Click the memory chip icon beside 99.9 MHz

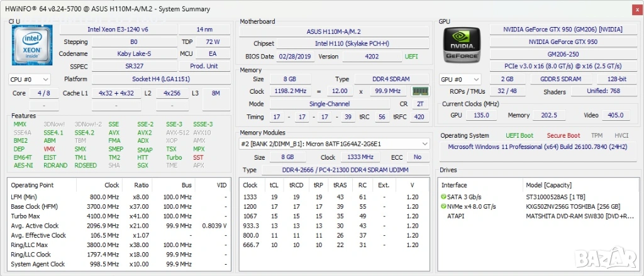(421, 91)
